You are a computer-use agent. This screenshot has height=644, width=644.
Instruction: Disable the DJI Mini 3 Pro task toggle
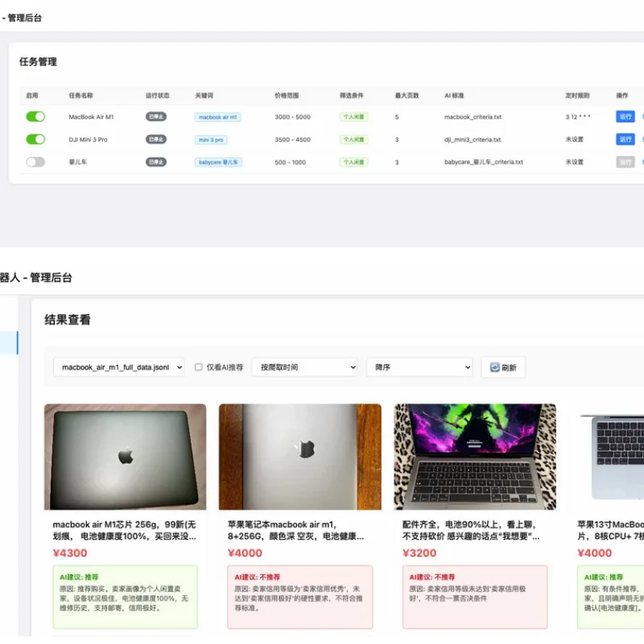(35, 139)
